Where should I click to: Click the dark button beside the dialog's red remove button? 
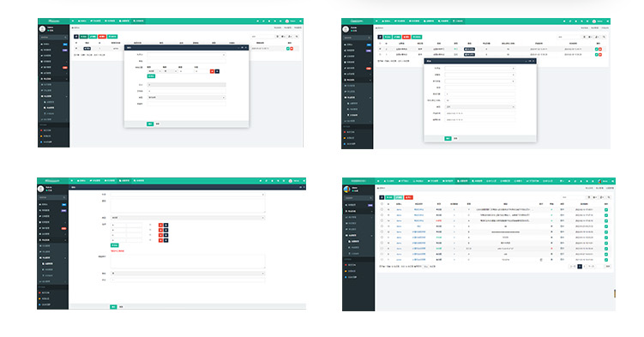(217, 71)
